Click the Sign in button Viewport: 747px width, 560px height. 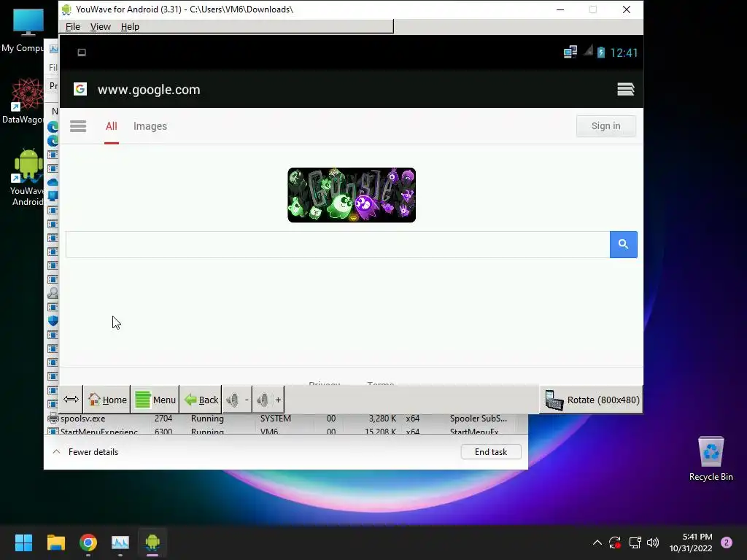tap(605, 125)
